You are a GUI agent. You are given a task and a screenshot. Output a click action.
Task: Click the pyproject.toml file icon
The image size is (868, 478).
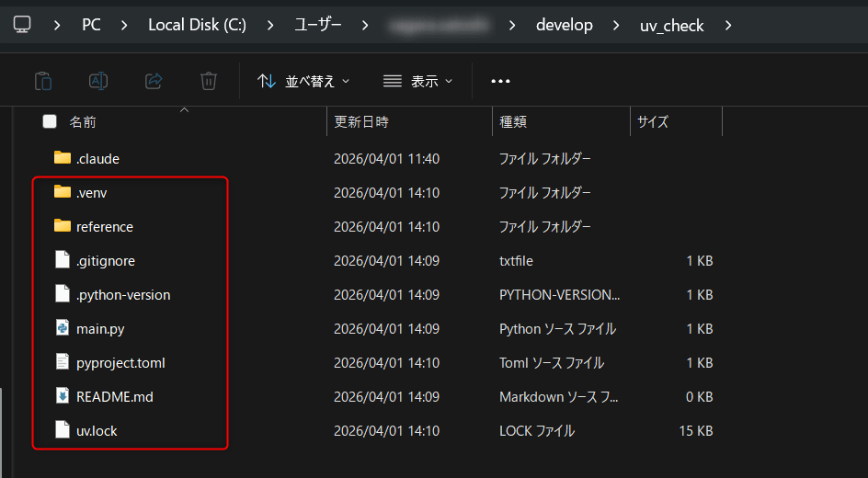pyautogui.click(x=63, y=362)
